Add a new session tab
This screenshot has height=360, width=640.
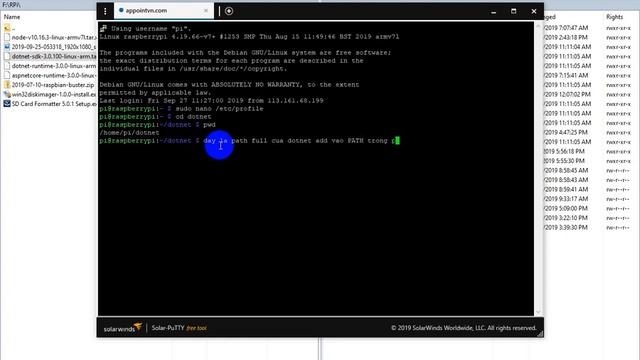(229, 11)
